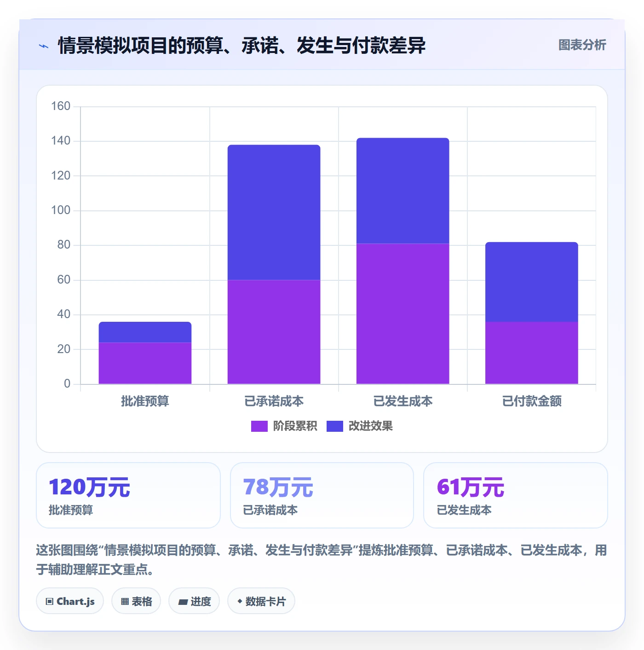Select the 数据卡片 tag
Viewport: 644px width, 650px height.
(261, 601)
